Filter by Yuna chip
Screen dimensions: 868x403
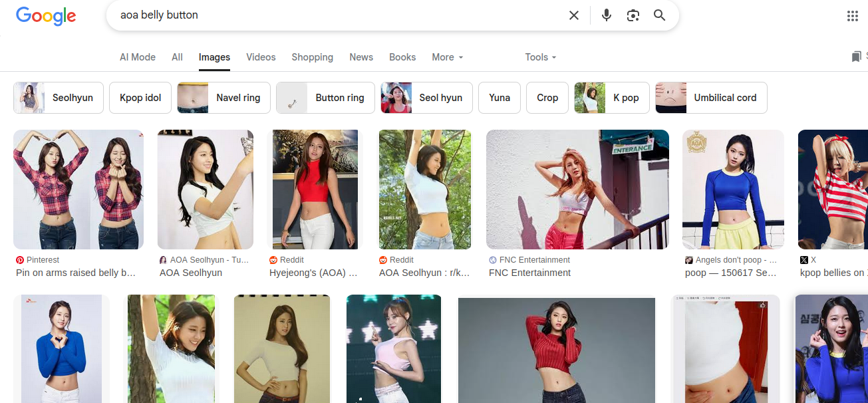(x=500, y=98)
